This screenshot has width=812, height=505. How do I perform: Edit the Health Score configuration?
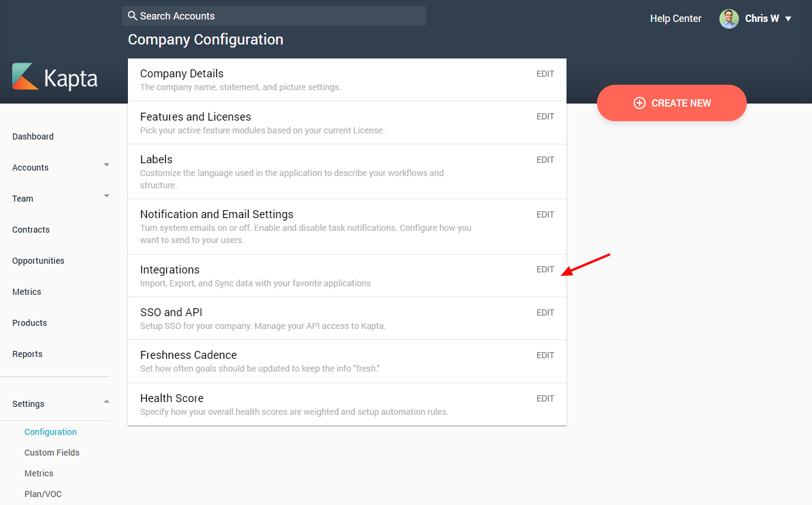(x=545, y=398)
